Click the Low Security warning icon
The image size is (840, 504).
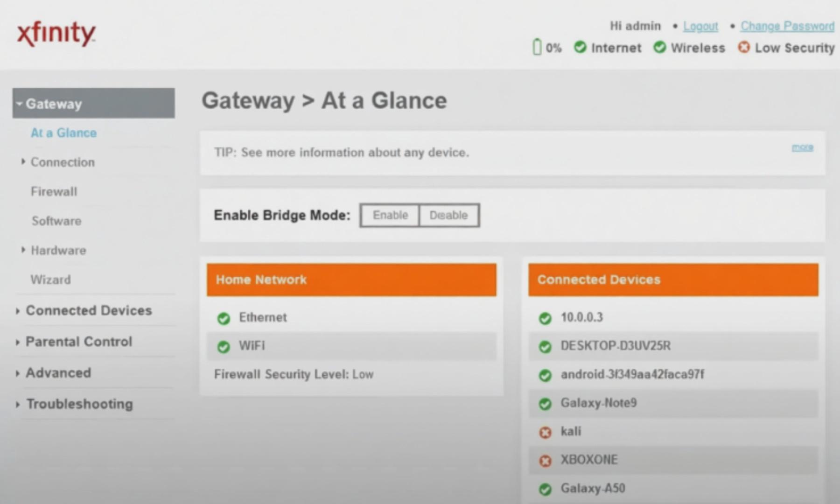[x=744, y=47]
